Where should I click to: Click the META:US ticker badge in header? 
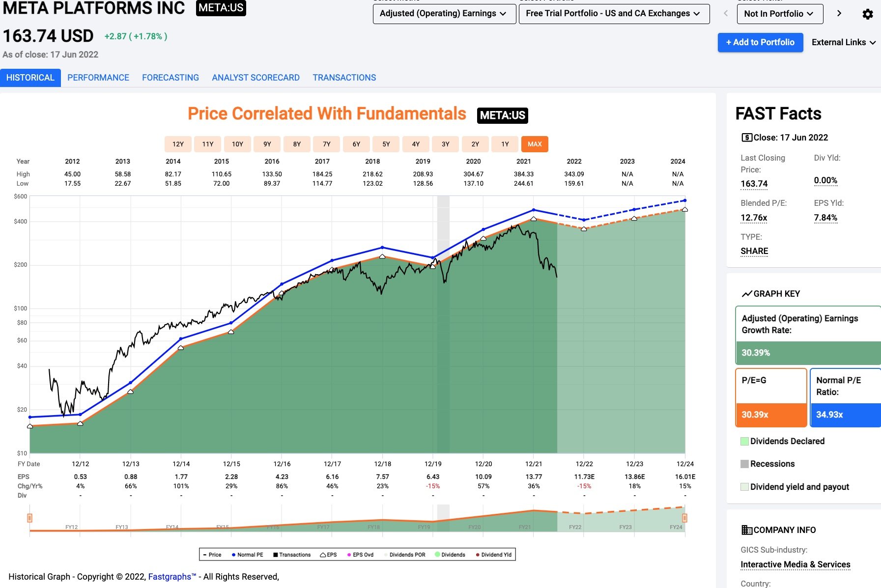click(221, 8)
